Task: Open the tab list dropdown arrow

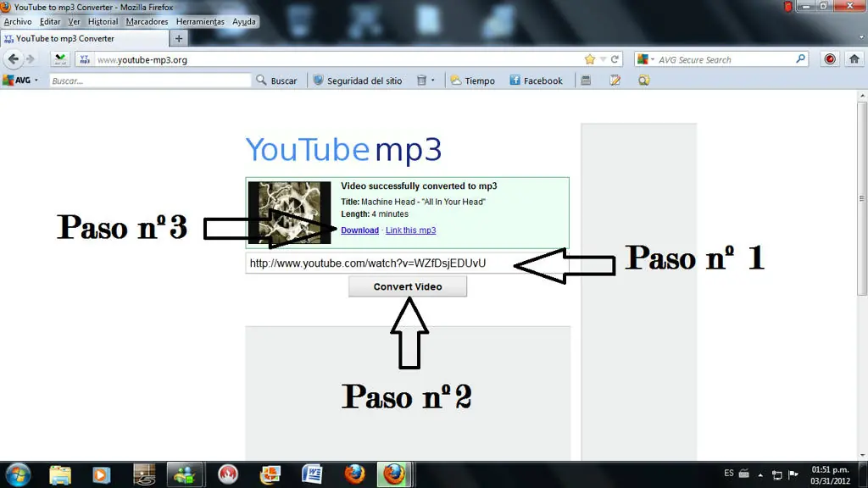Action: pyautogui.click(x=861, y=37)
